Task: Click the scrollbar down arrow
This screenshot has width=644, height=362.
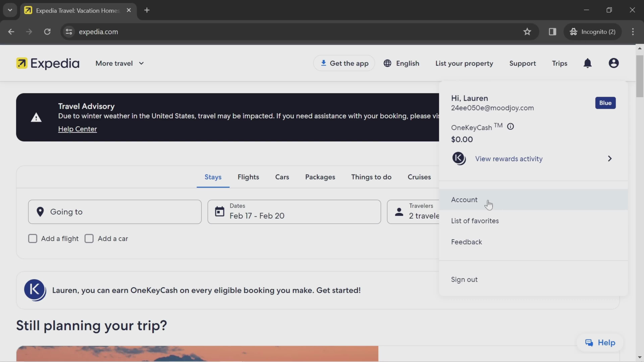Action: tap(639, 357)
